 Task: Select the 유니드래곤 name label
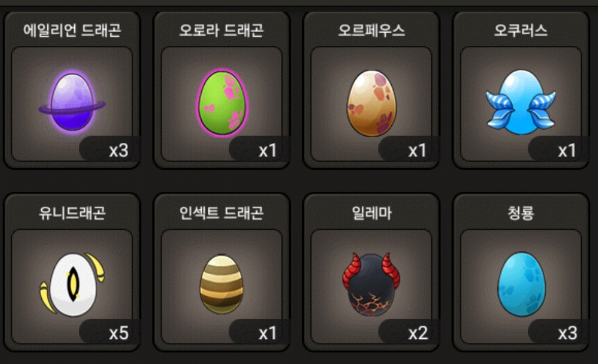[72, 213]
